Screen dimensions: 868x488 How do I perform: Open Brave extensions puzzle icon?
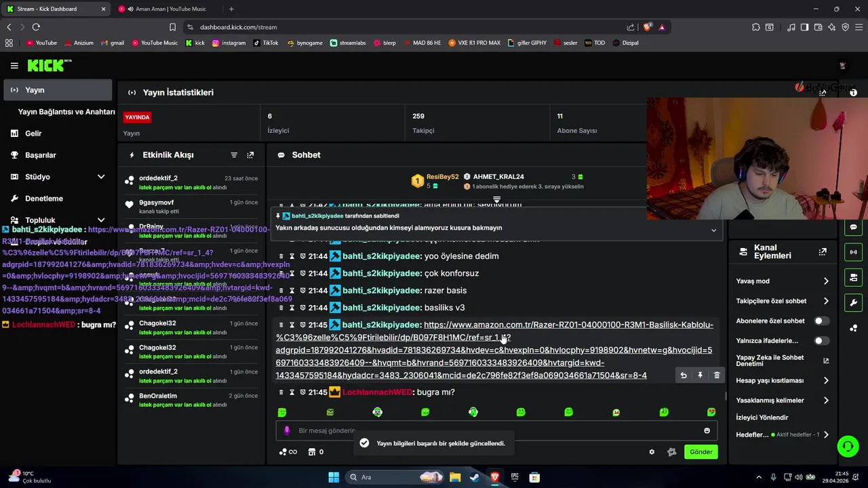(755, 27)
